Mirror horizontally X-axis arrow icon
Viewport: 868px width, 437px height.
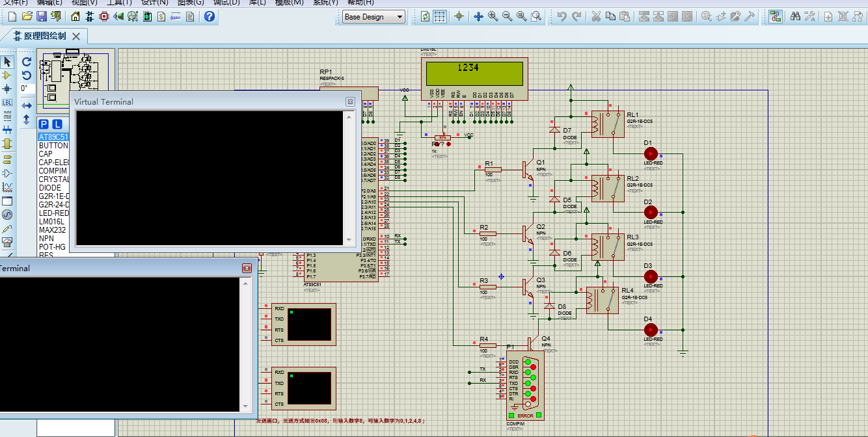point(27,105)
